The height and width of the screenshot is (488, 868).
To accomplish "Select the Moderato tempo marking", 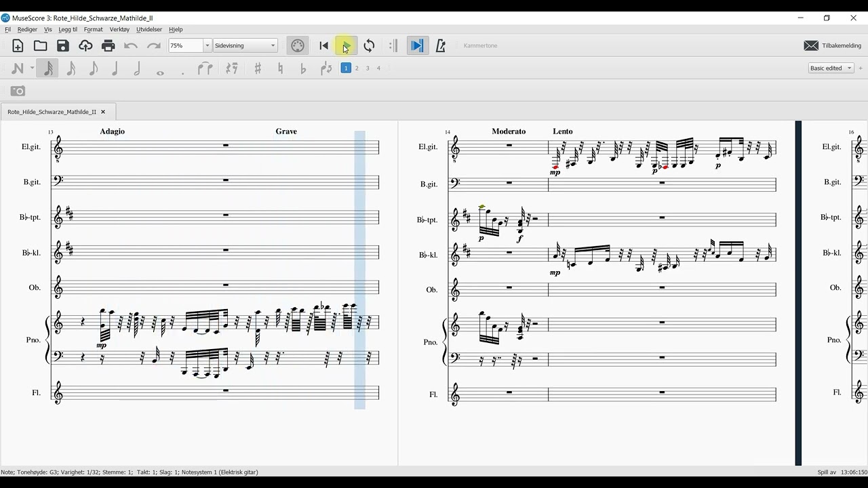I will (x=509, y=131).
